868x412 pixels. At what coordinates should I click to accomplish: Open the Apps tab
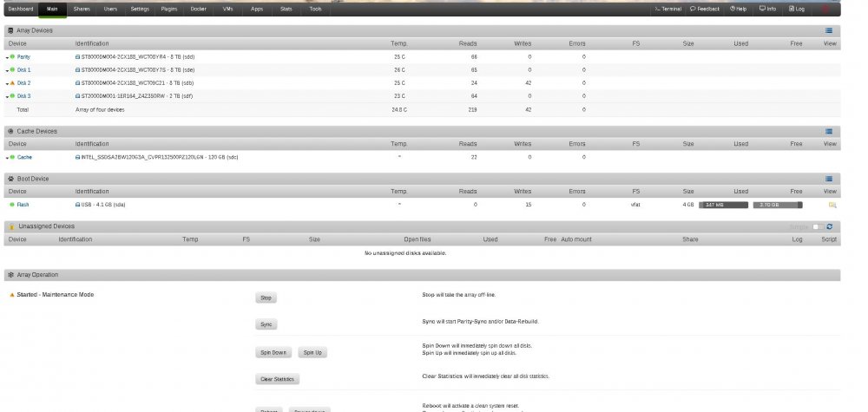click(257, 9)
